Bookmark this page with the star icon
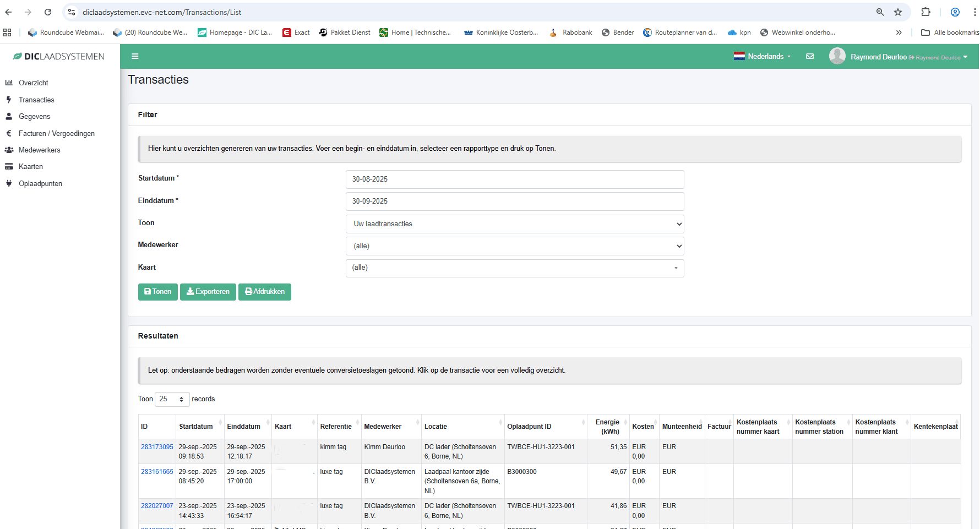 tap(898, 12)
